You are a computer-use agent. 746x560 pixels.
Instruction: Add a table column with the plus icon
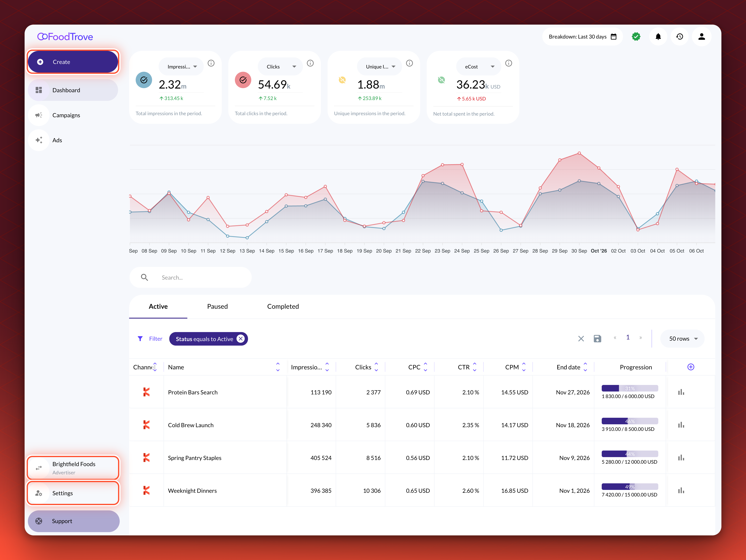pyautogui.click(x=691, y=367)
